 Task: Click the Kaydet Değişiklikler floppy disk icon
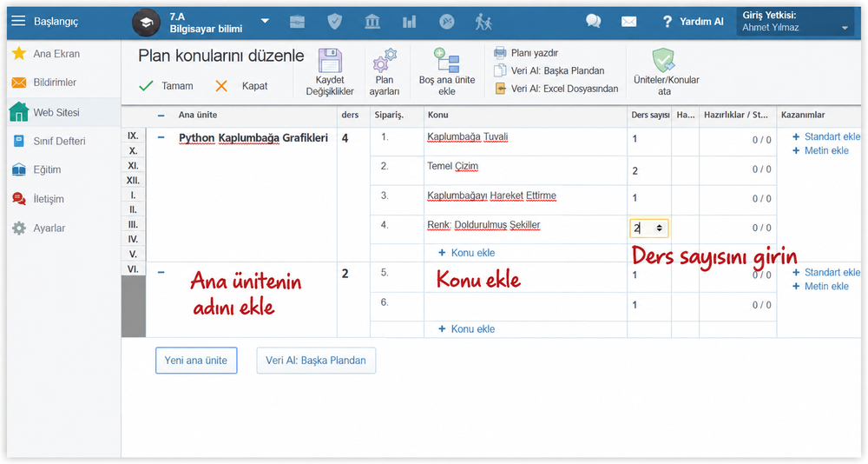[x=329, y=61]
